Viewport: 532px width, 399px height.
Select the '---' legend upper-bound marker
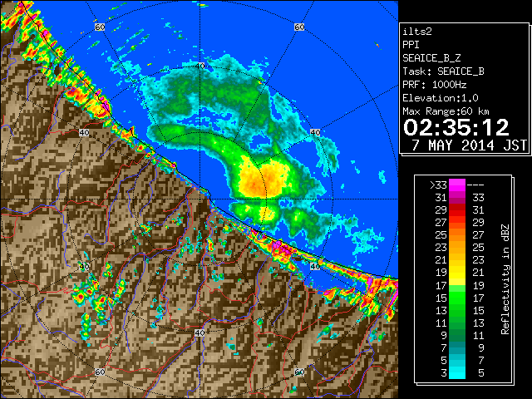[475, 185]
